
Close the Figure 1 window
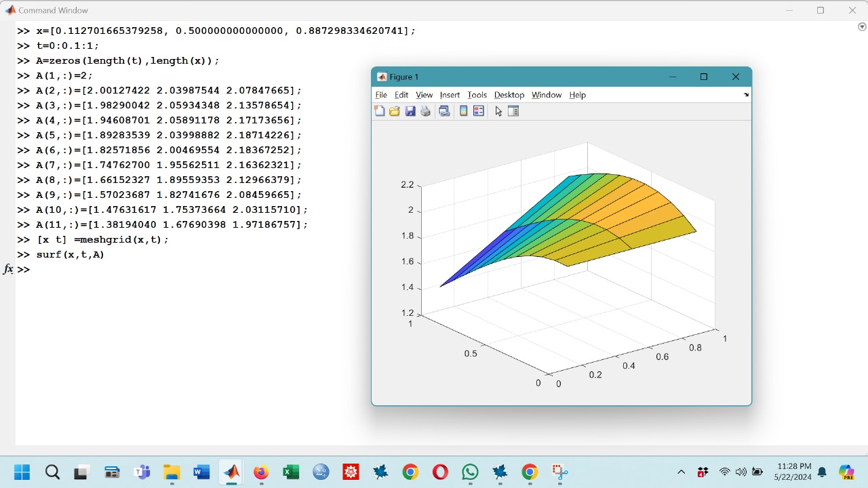736,77
